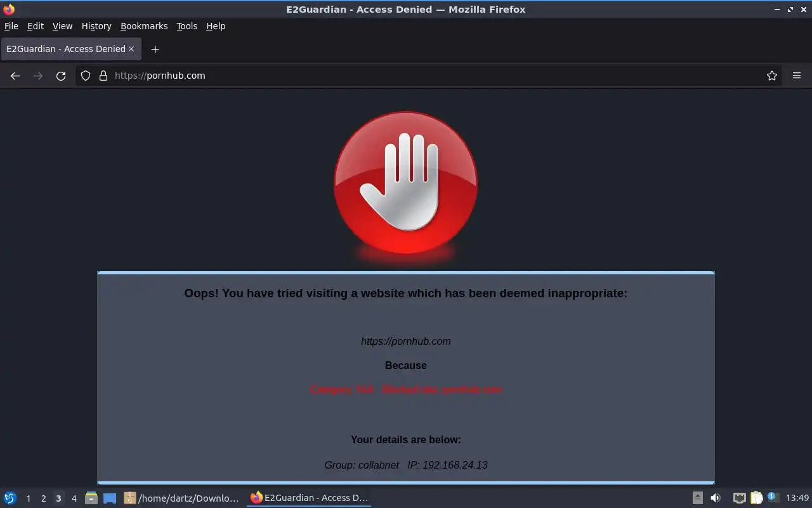Switch to E2Guardian Firefox taskbar entry

[309, 498]
